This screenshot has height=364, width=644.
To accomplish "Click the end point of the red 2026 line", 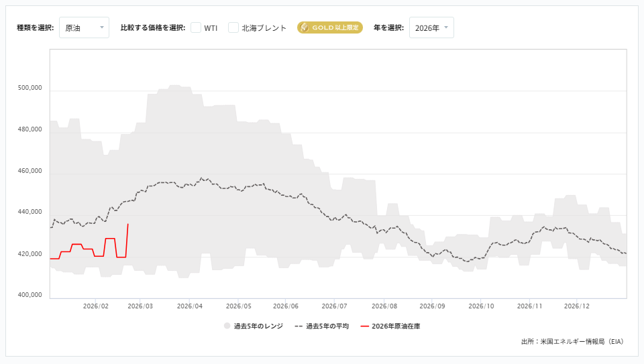I will point(128,224).
